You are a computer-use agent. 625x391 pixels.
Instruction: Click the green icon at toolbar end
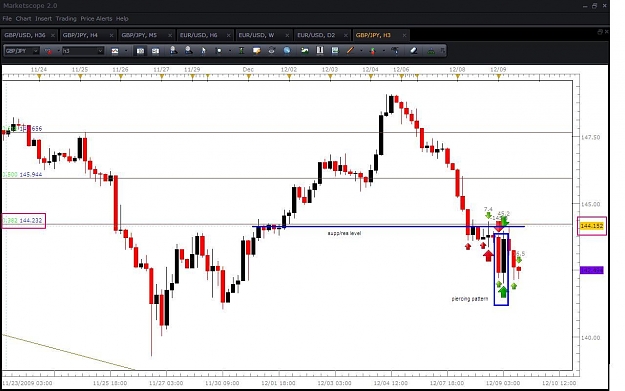click(431, 51)
